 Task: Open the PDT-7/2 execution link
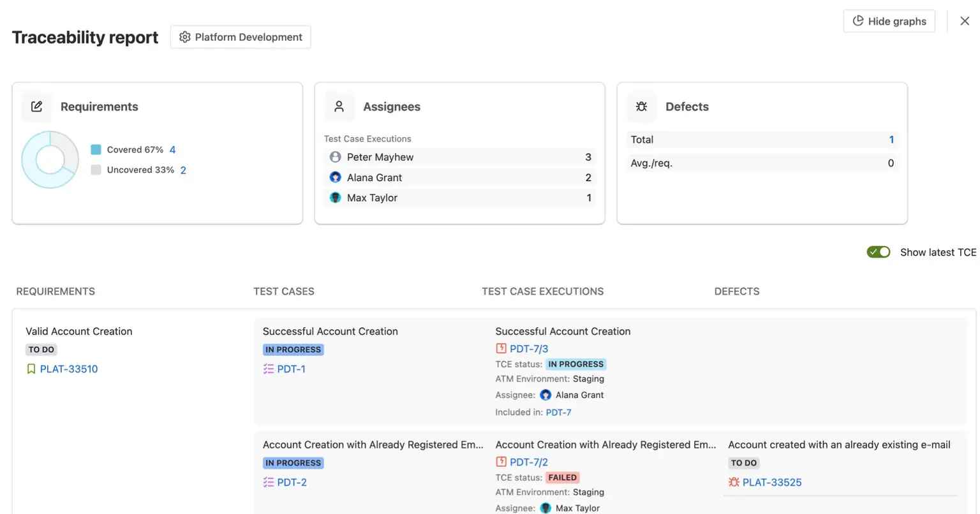(529, 462)
